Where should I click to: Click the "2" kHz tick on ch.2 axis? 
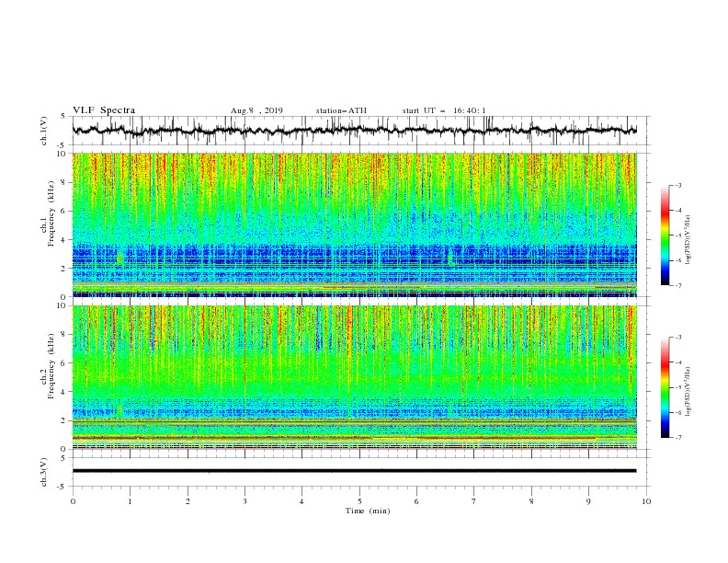[64, 420]
